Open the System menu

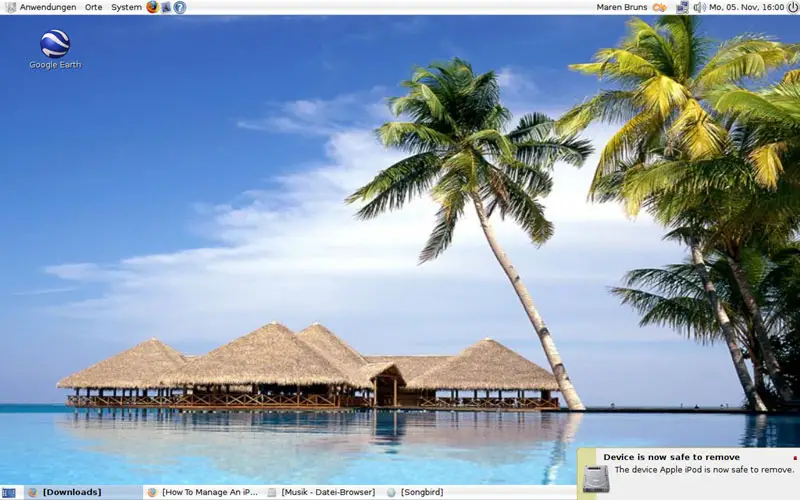point(127,7)
